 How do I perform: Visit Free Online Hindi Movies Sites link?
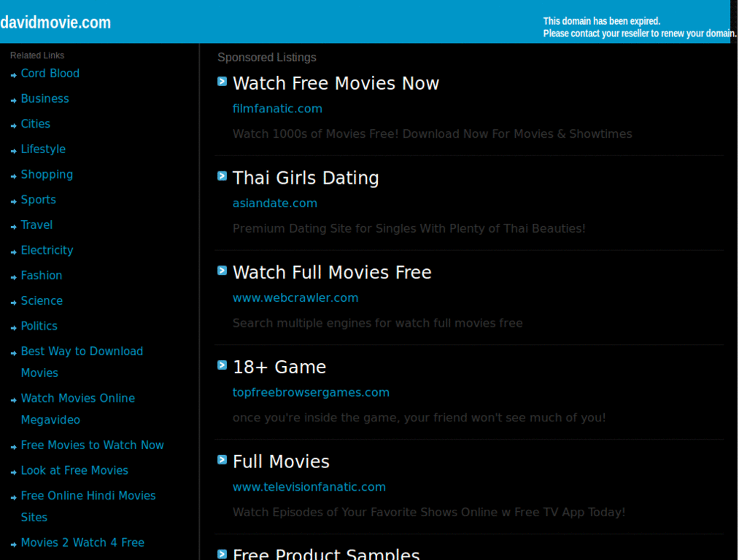coord(88,506)
